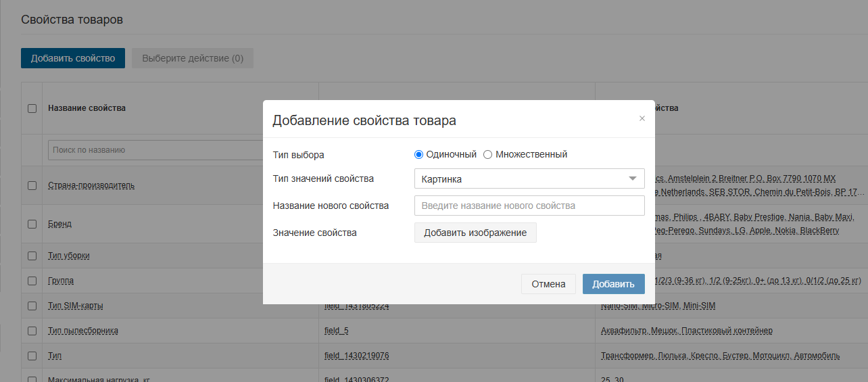Click the 25, 30 values cell
This screenshot has height=382, width=868.
(612, 379)
